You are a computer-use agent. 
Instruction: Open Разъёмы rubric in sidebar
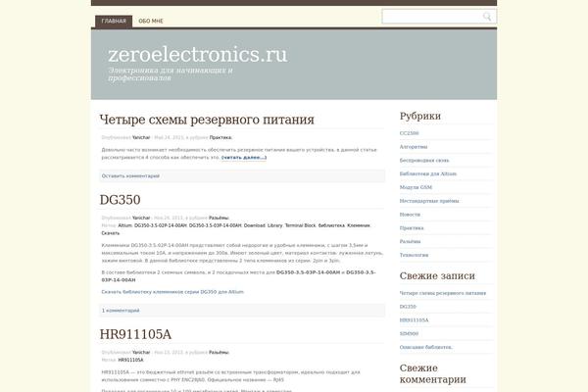[x=410, y=241]
